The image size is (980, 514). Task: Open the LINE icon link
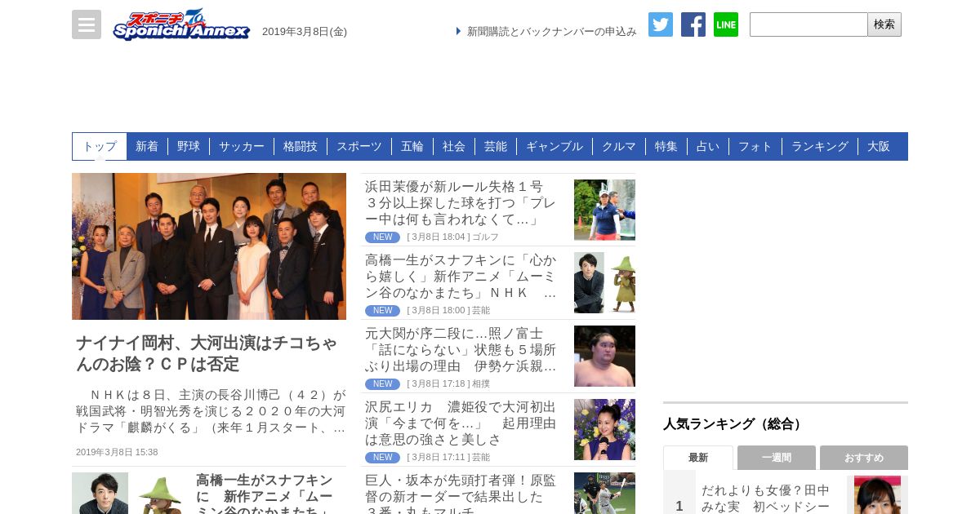[x=726, y=24]
